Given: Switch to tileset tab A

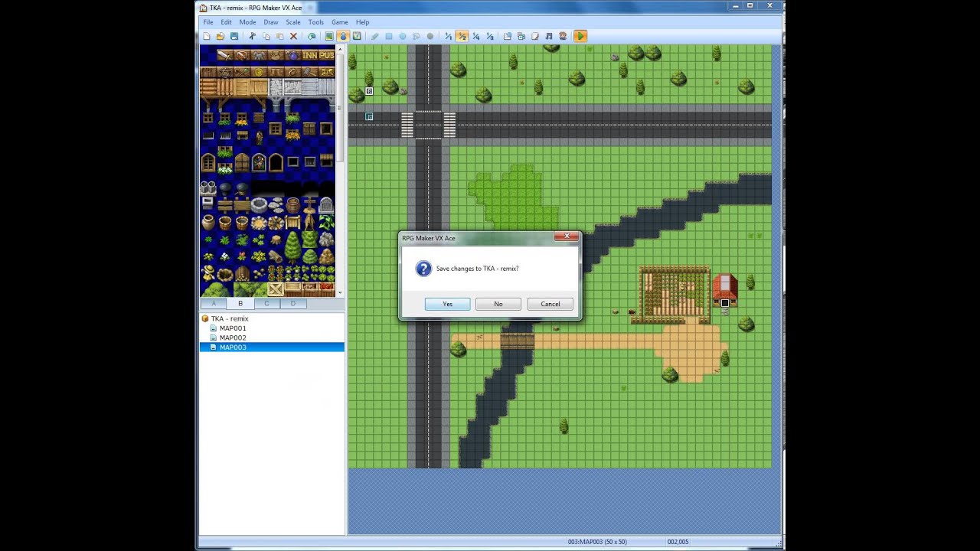Looking at the screenshot, I should click(x=214, y=304).
